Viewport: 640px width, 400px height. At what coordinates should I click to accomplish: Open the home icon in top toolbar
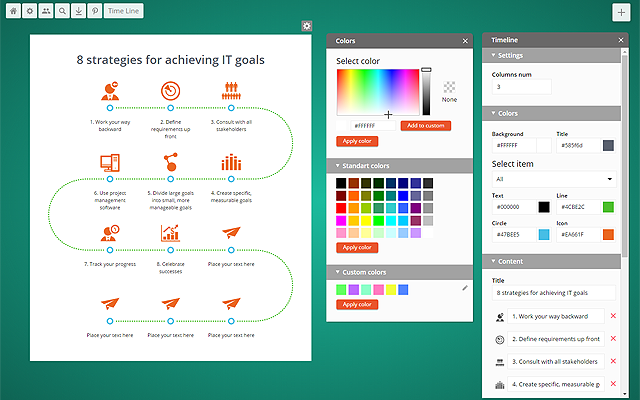(x=13, y=11)
